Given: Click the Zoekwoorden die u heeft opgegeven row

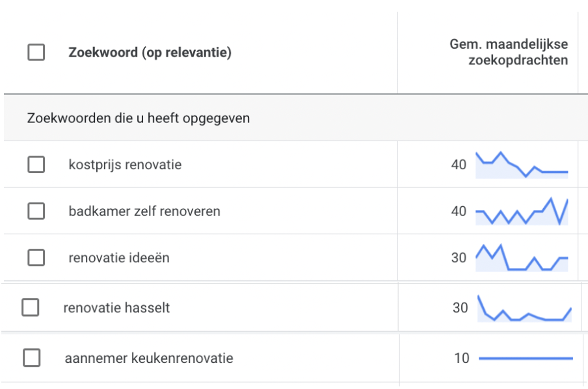Looking at the screenshot, I should coord(295,118).
